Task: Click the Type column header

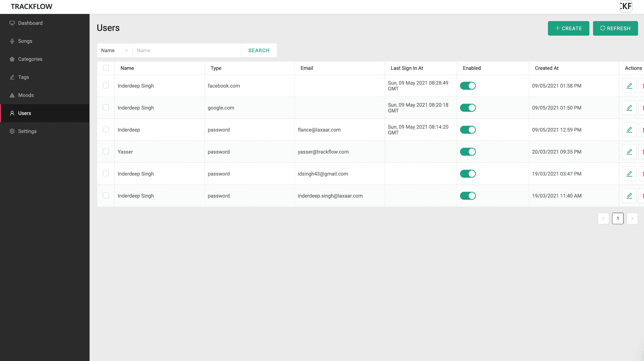Action: [250, 68]
